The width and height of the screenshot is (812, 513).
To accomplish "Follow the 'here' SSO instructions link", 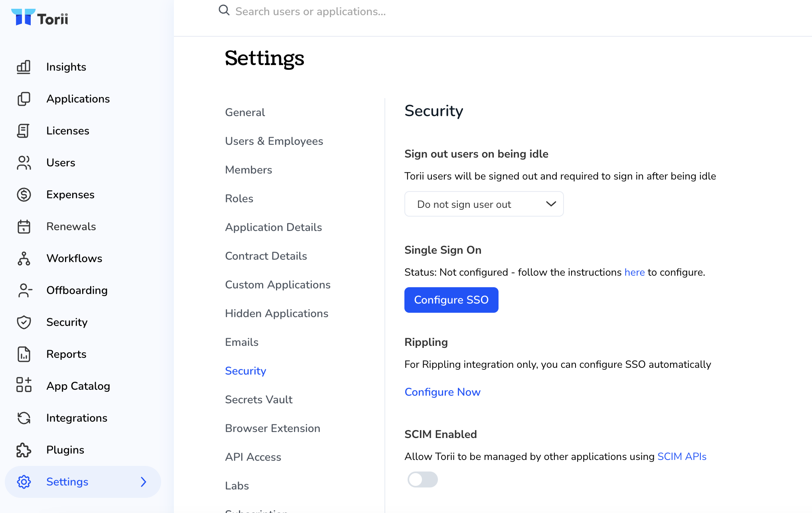I will coord(635,272).
